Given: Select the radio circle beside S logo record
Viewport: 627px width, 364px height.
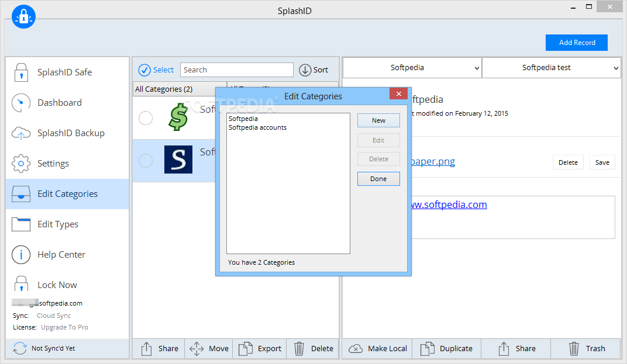Looking at the screenshot, I should (146, 161).
